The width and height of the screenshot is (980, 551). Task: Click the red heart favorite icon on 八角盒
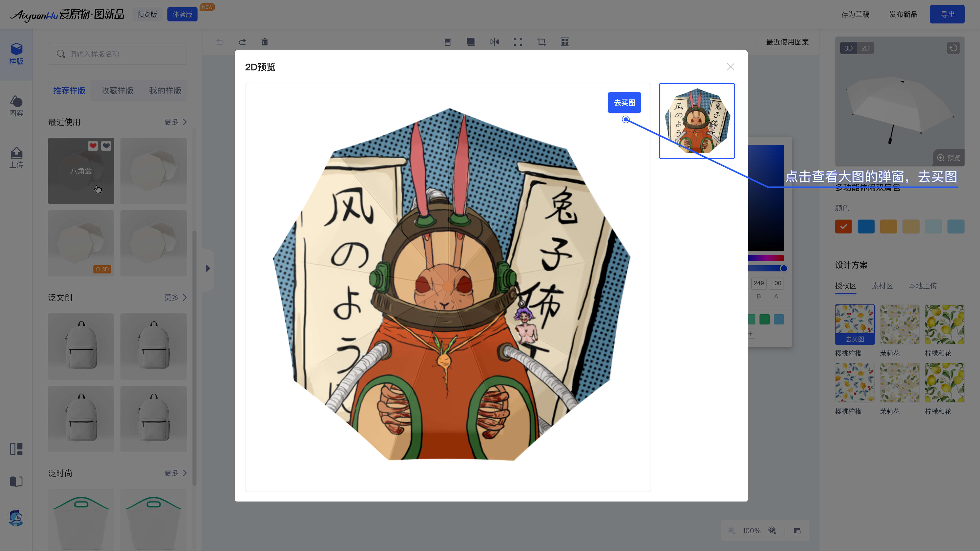tap(93, 146)
